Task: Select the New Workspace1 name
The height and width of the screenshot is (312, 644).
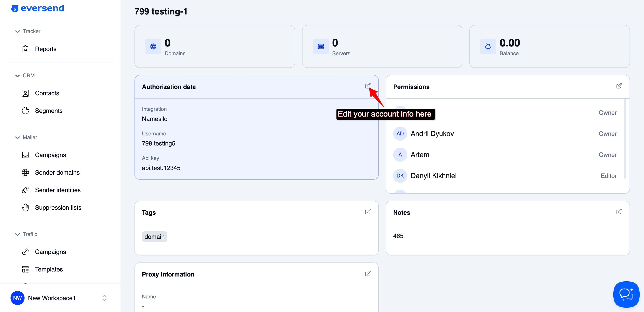Action: pos(52,298)
